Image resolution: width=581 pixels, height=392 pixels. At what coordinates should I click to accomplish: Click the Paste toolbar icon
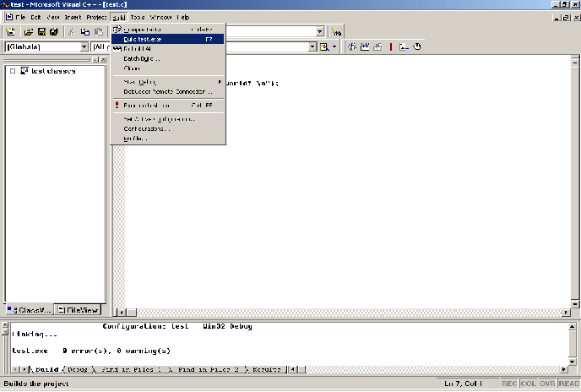tap(99, 32)
